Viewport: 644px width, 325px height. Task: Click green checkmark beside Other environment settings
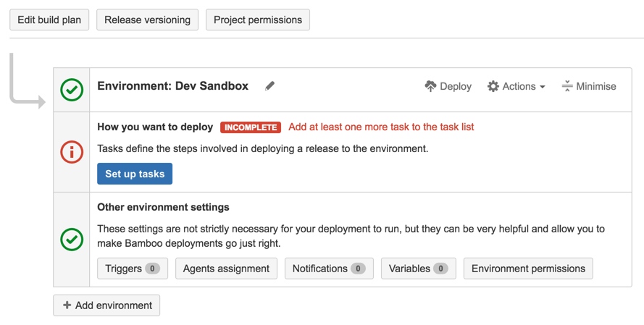pyautogui.click(x=72, y=240)
